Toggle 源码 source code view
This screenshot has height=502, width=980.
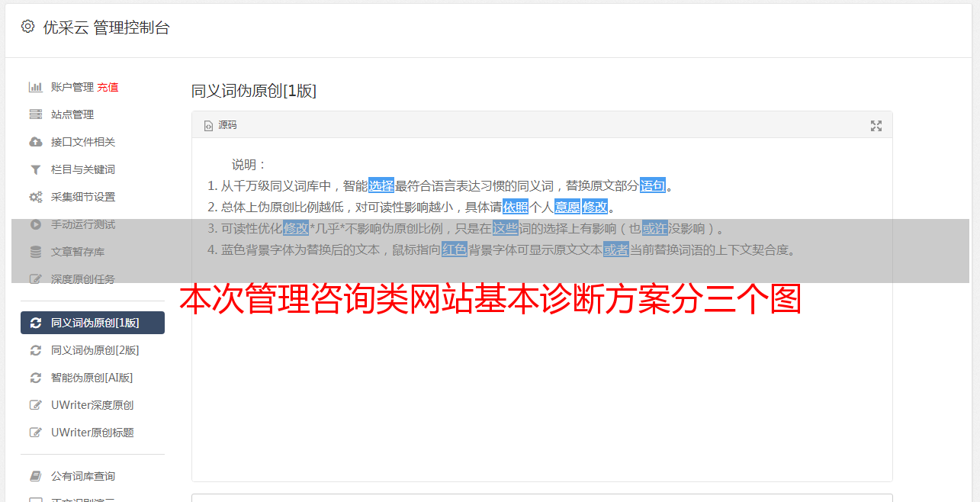pos(220,125)
